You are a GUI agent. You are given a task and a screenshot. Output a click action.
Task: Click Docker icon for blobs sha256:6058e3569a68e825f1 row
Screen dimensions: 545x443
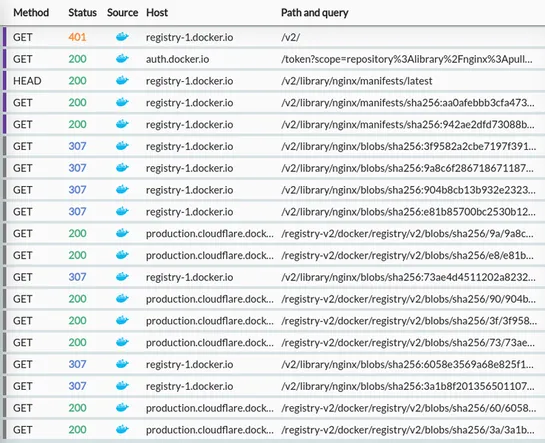pos(122,364)
